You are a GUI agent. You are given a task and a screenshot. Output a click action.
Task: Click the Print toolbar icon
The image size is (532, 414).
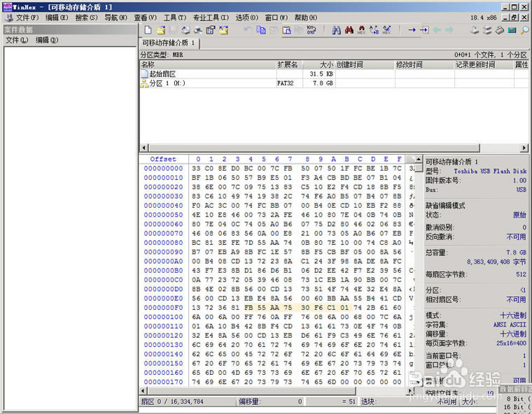pyautogui.click(x=198, y=30)
